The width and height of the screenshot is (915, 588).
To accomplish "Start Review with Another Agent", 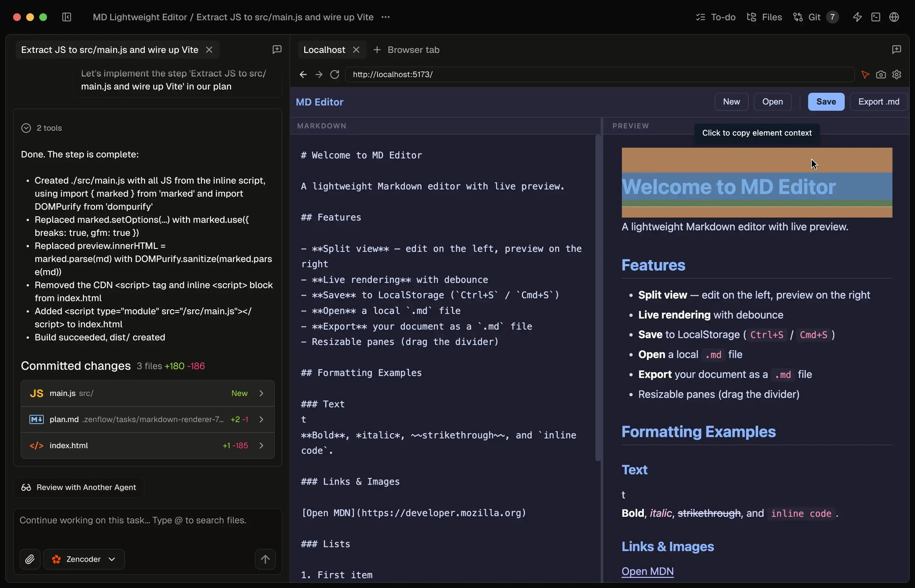I will coord(79,487).
